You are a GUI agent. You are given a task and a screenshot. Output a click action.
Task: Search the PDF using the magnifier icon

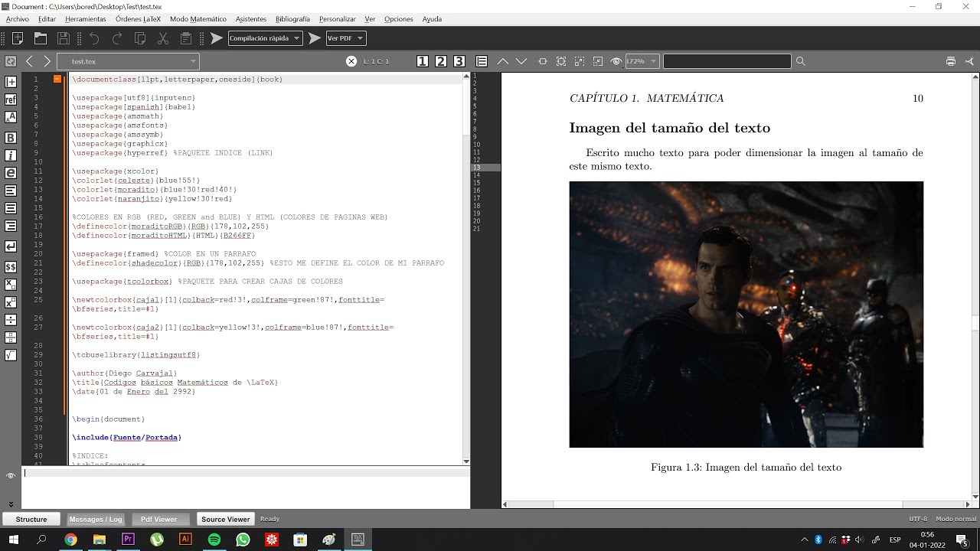point(801,61)
